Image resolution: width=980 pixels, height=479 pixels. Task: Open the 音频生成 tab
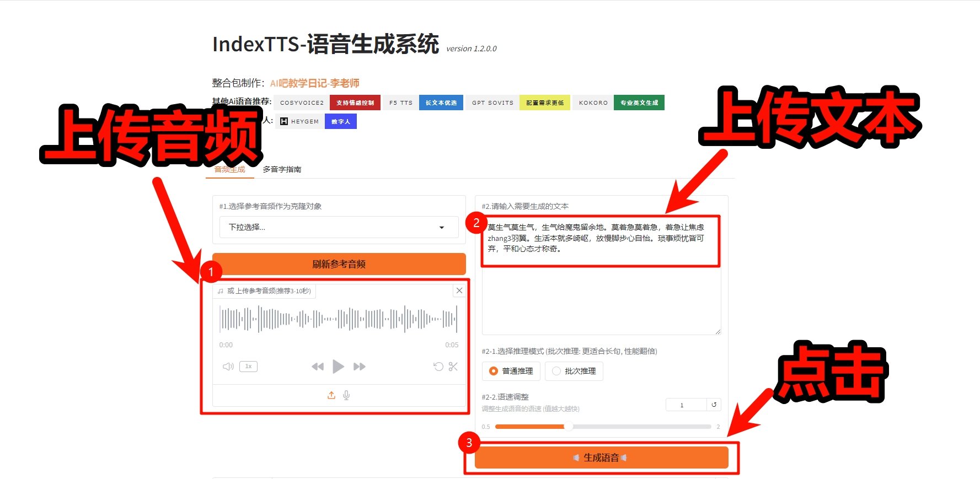click(229, 169)
